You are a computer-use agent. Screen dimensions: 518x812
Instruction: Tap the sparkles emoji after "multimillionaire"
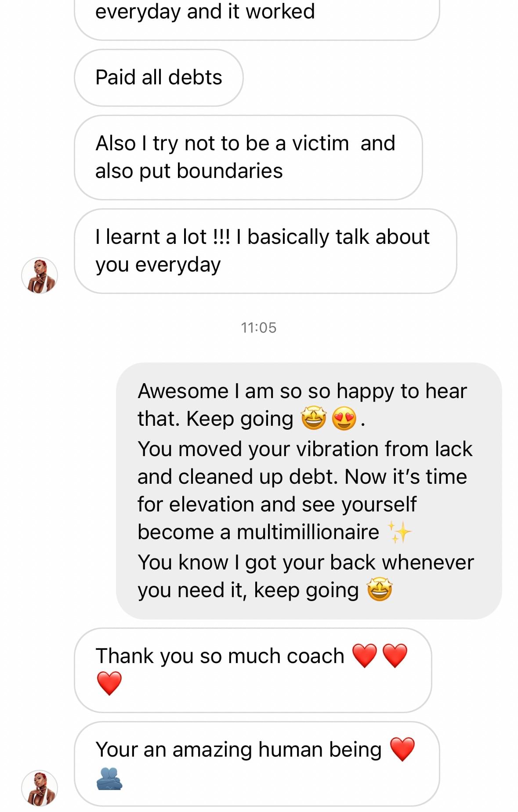399,532
